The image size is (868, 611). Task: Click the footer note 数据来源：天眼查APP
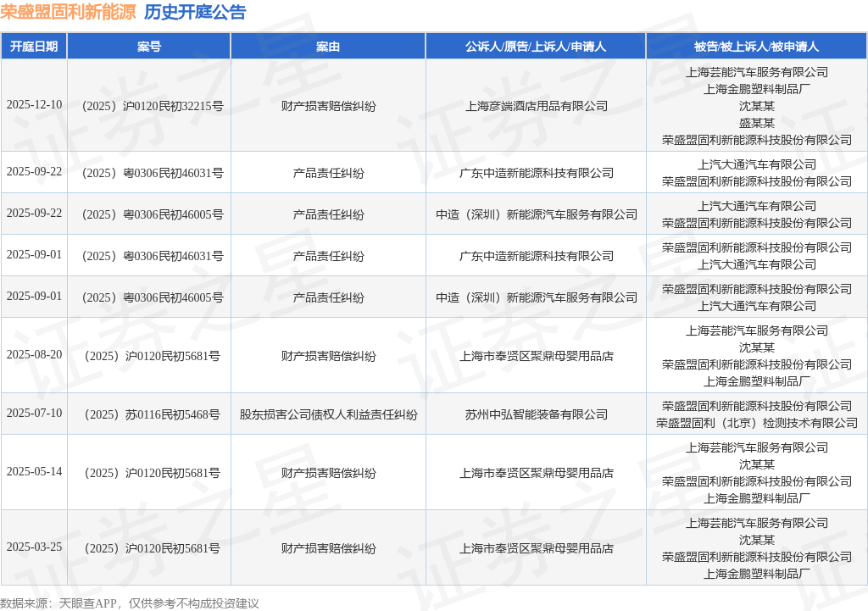point(58,603)
